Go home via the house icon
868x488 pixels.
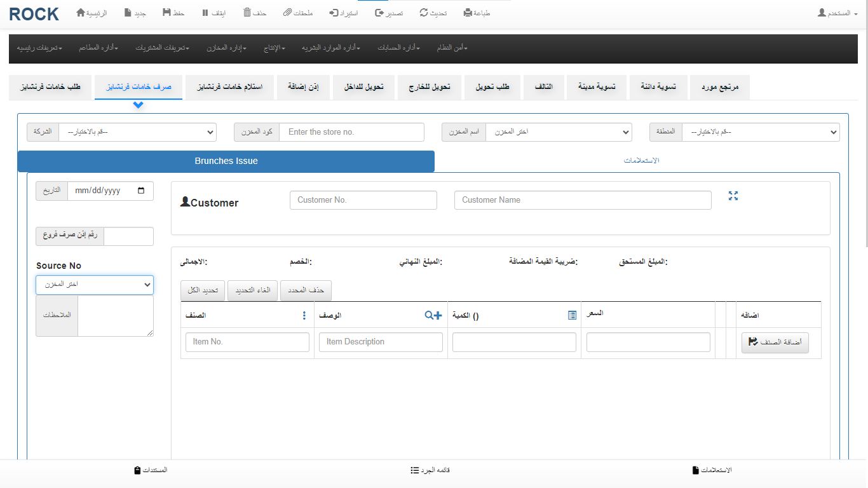pyautogui.click(x=81, y=13)
